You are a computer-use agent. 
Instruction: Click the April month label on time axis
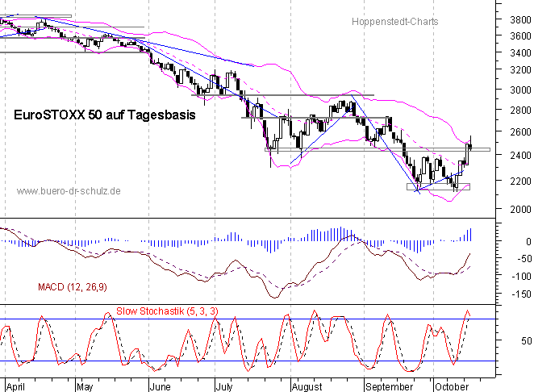coord(15,387)
